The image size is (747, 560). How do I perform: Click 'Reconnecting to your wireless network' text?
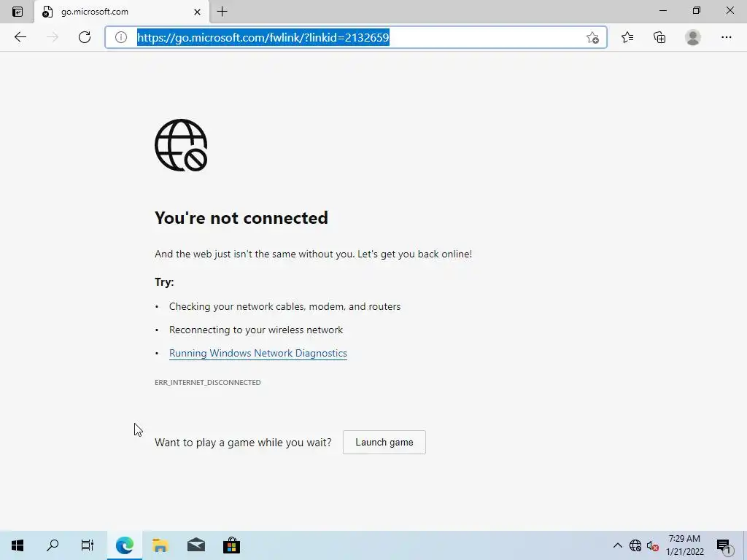(x=256, y=330)
